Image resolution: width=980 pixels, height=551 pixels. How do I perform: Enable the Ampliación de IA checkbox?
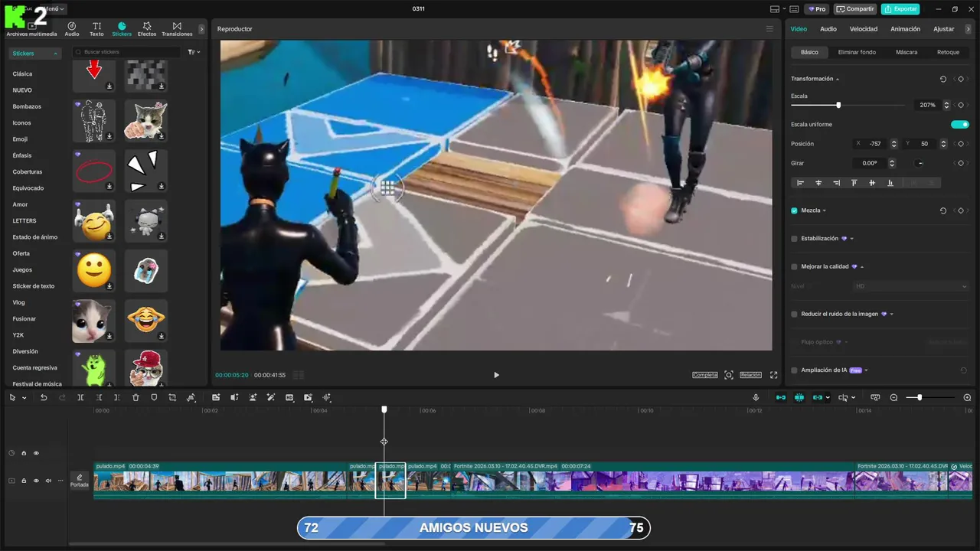(794, 370)
